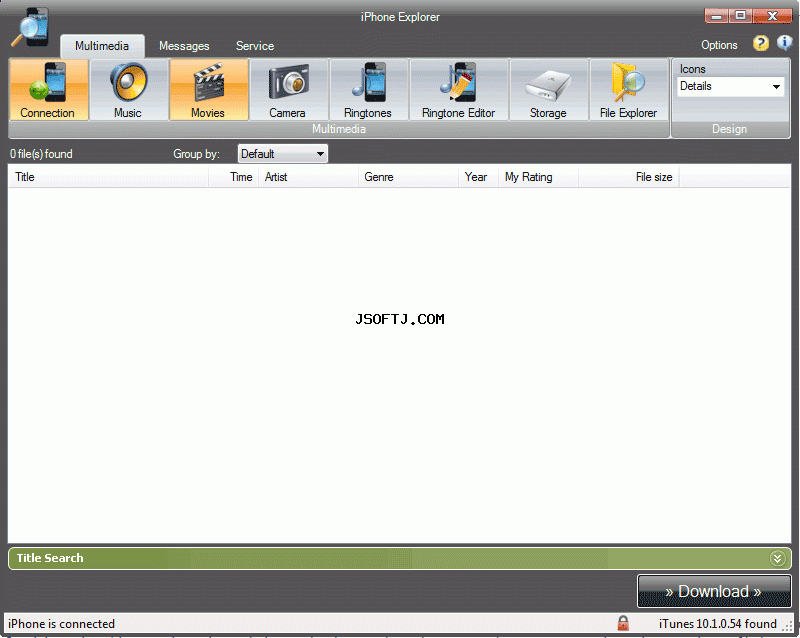Sort by the Genre column header
This screenshot has width=800, height=638.
pyautogui.click(x=408, y=177)
